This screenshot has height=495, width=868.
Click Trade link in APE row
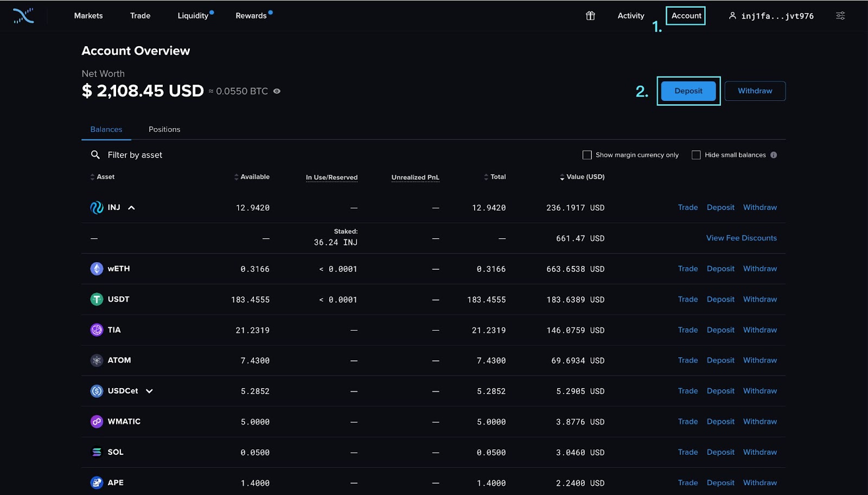[688, 483]
